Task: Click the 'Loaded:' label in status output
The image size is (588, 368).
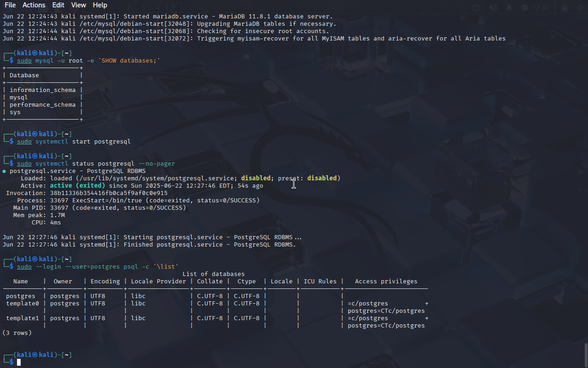Action: [34, 178]
